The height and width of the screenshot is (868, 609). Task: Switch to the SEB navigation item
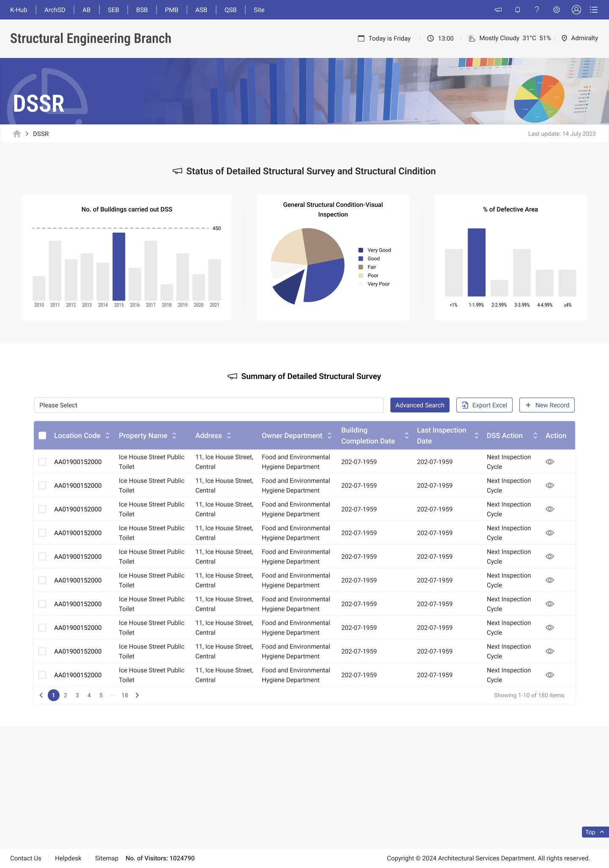pos(113,10)
